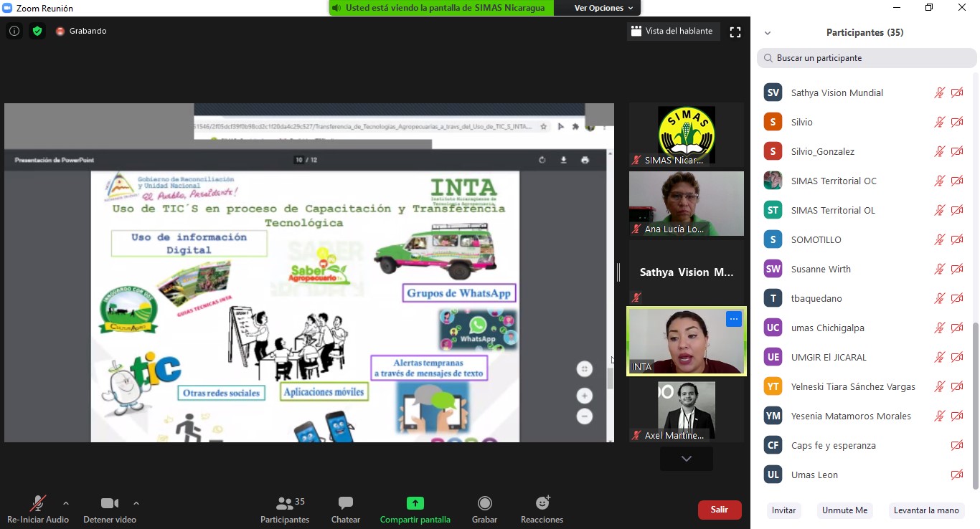The image size is (980, 529).
Task: Open Participantes panel button
Action: pyautogui.click(x=285, y=510)
